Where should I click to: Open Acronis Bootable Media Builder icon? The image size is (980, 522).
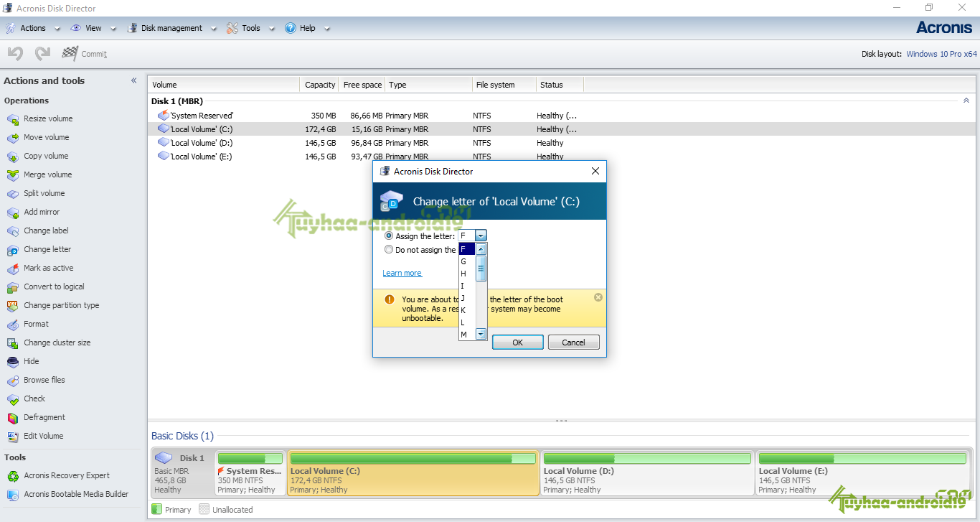pyautogui.click(x=12, y=495)
